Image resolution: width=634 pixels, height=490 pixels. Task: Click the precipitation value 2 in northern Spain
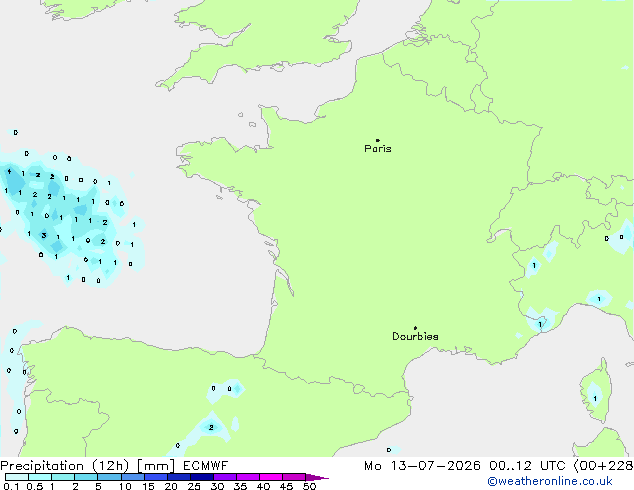(211, 427)
